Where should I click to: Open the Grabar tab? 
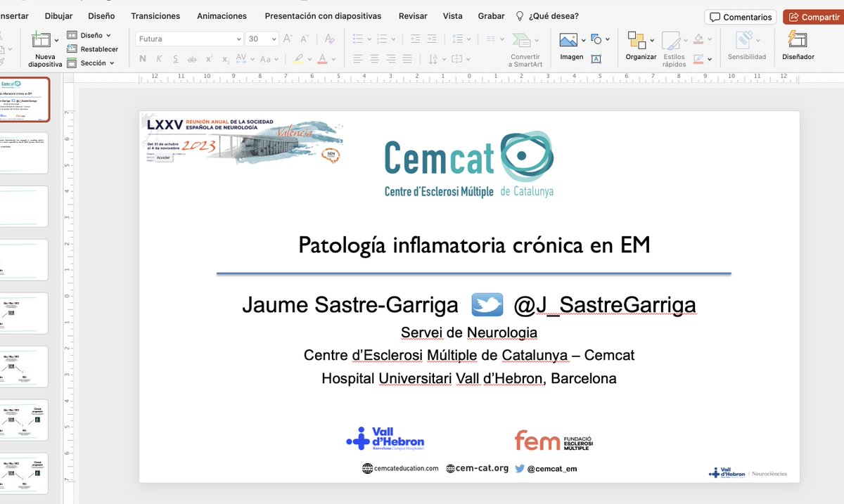coord(492,15)
